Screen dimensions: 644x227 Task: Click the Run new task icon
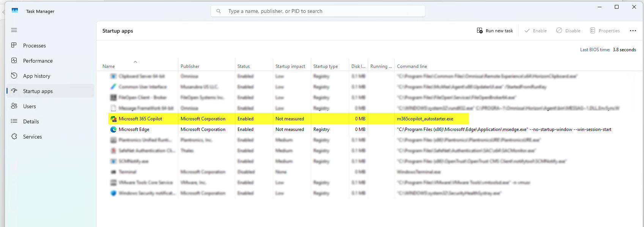point(480,30)
